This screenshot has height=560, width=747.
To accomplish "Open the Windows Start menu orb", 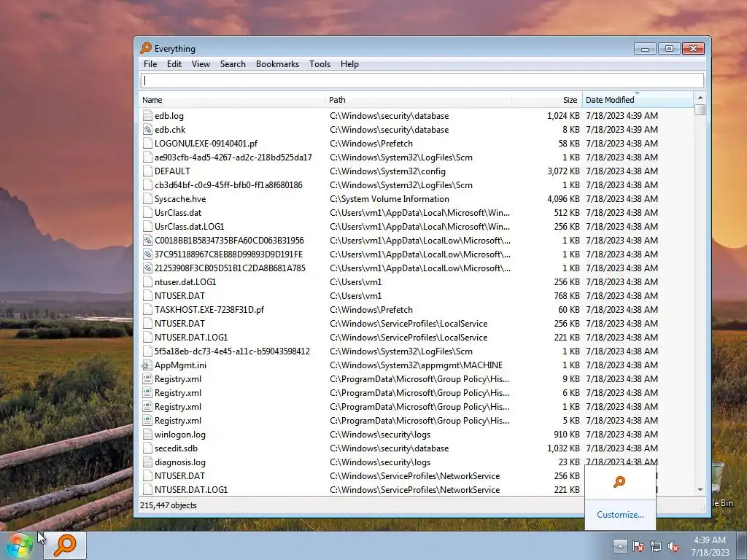I will pos(19,545).
